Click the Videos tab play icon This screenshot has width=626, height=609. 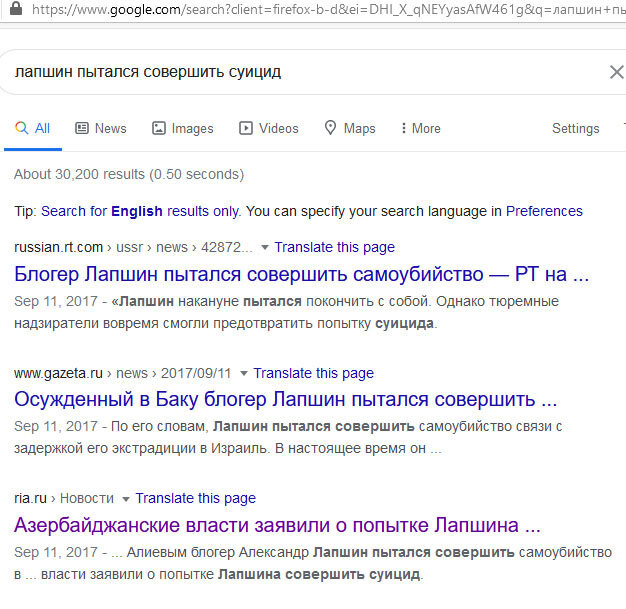[x=246, y=128]
